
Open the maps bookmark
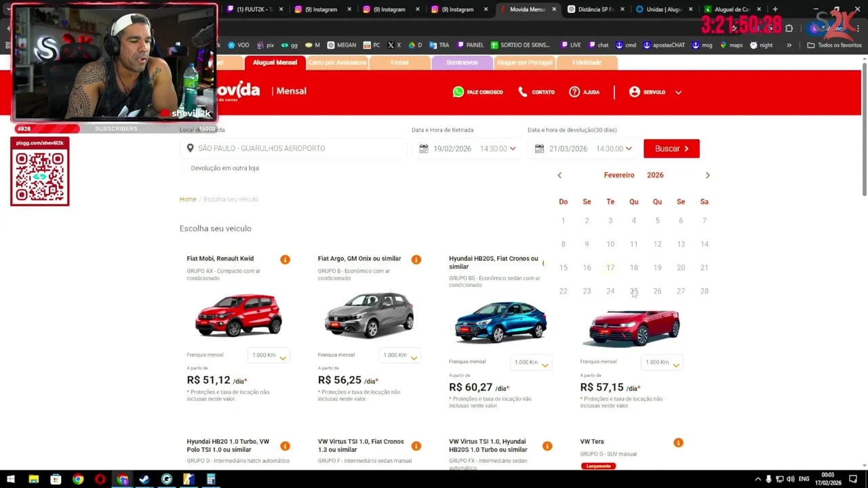coord(731,45)
